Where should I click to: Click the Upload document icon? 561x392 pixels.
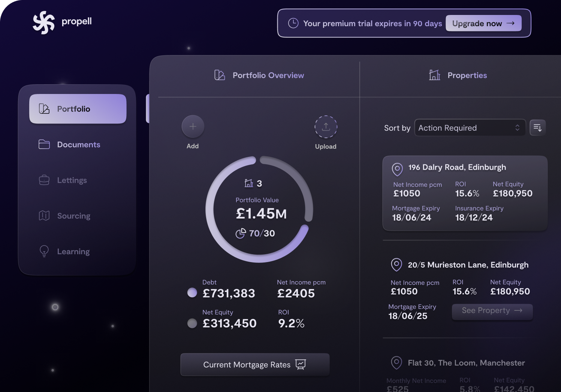pos(326,126)
